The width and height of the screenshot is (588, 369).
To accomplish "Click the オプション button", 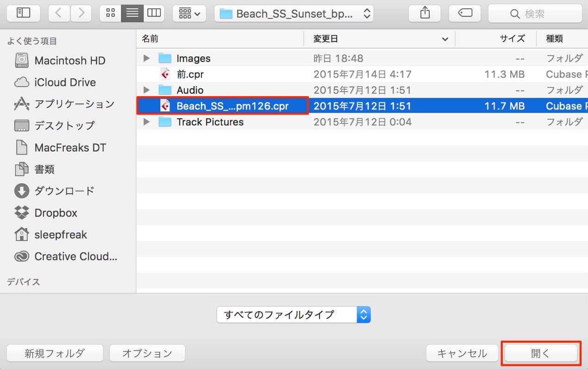I will [147, 353].
